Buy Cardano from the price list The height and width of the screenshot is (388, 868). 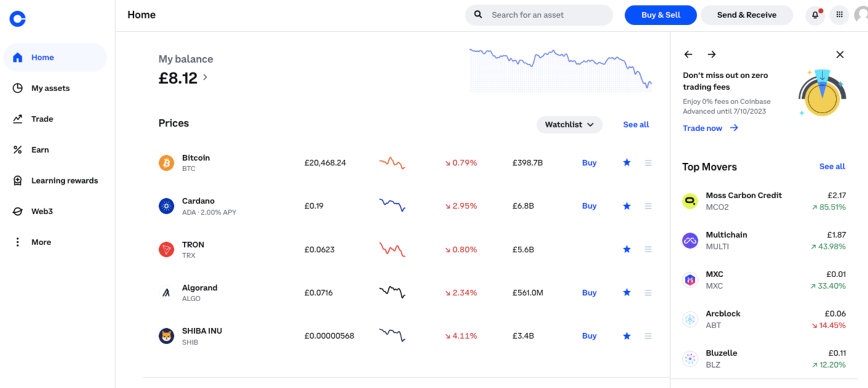click(x=589, y=206)
